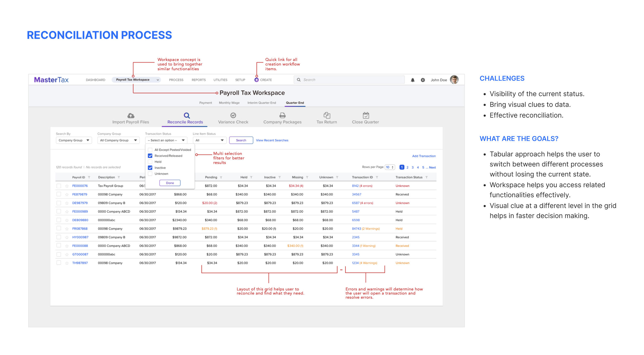This screenshot has width=644, height=355.
Task: Click the Done button in filter list
Action: (x=170, y=183)
